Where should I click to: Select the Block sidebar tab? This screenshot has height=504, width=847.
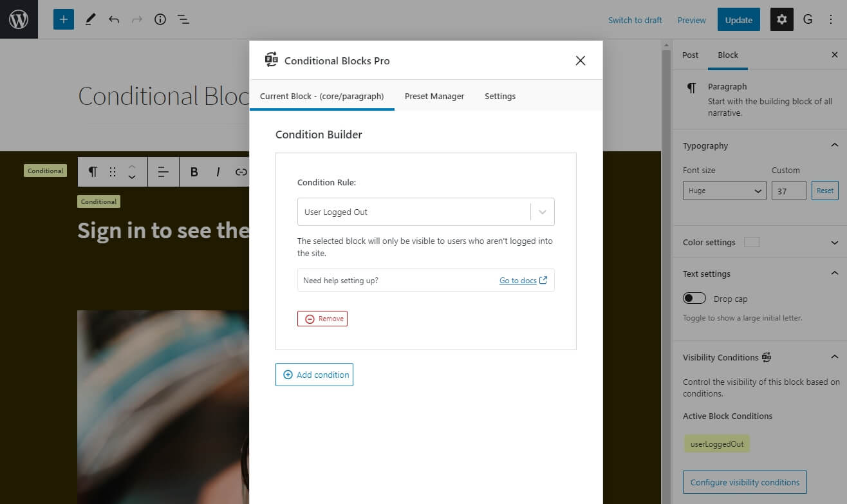[x=728, y=55]
